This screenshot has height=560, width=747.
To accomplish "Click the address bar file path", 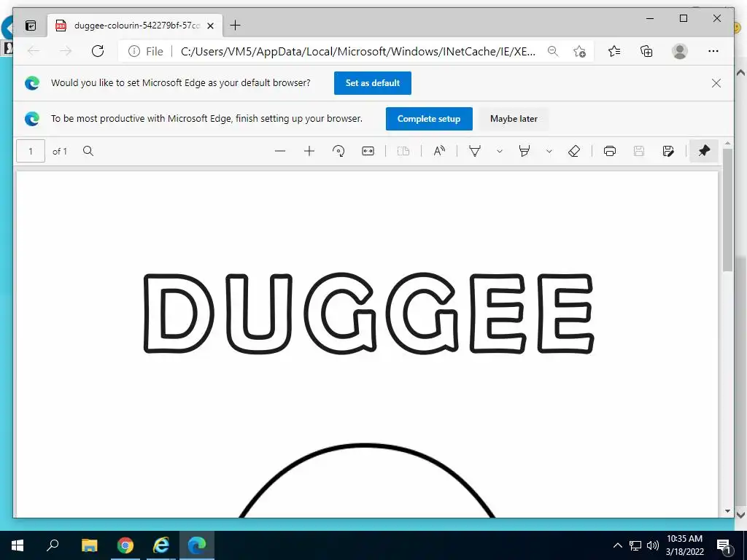I will click(x=357, y=52).
